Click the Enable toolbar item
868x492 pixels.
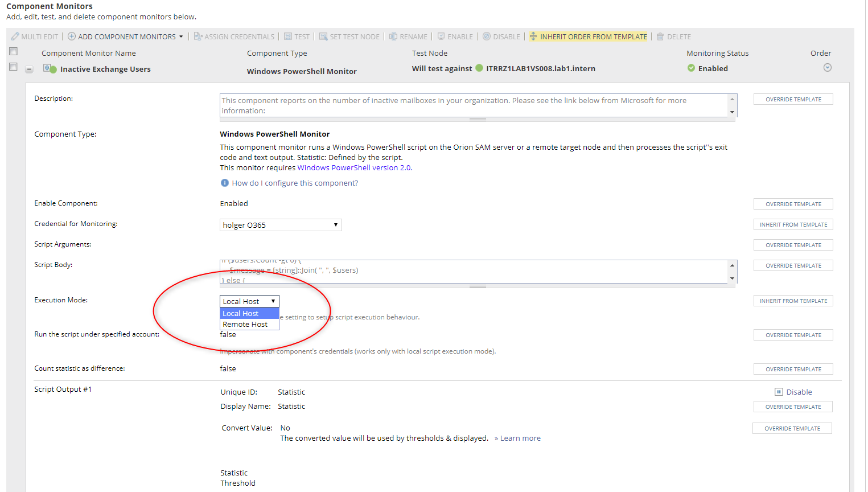455,36
